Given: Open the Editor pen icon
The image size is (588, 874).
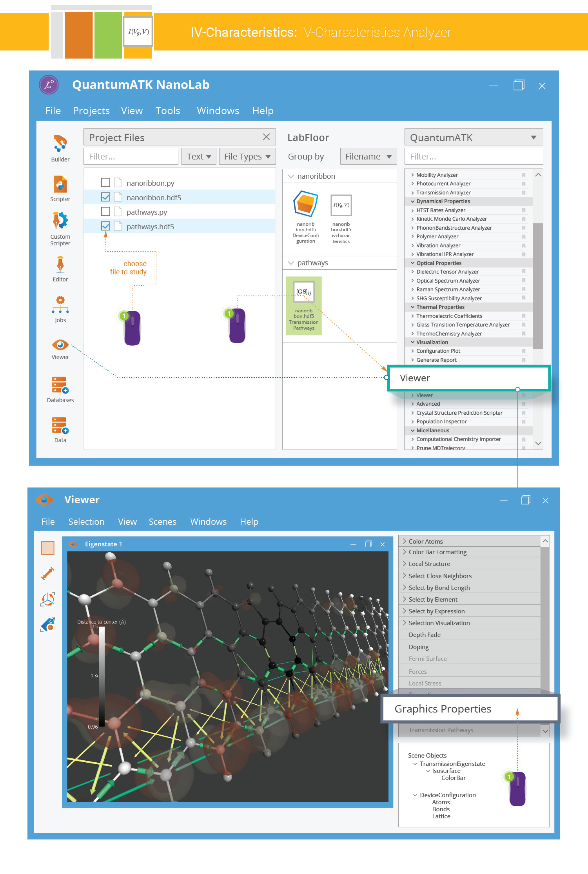Looking at the screenshot, I should click(60, 265).
